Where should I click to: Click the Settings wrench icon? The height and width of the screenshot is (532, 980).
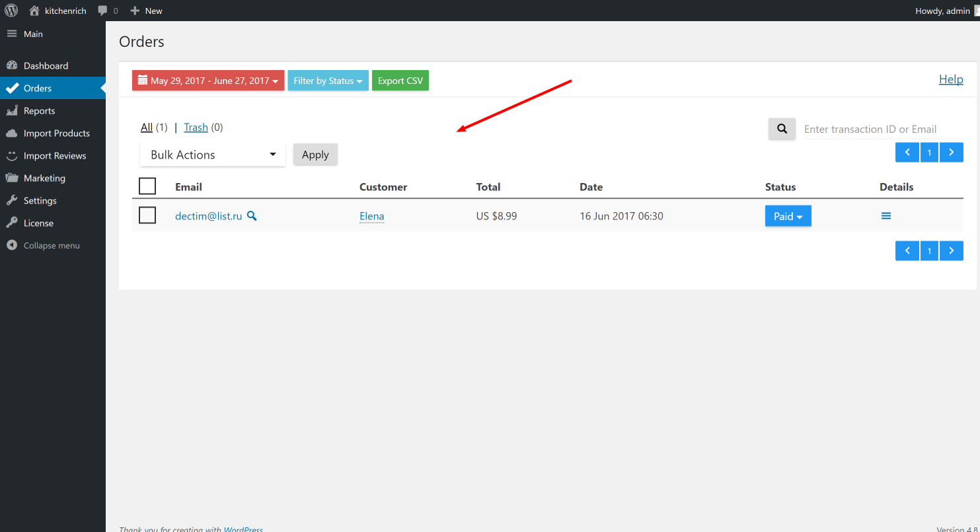[12, 200]
